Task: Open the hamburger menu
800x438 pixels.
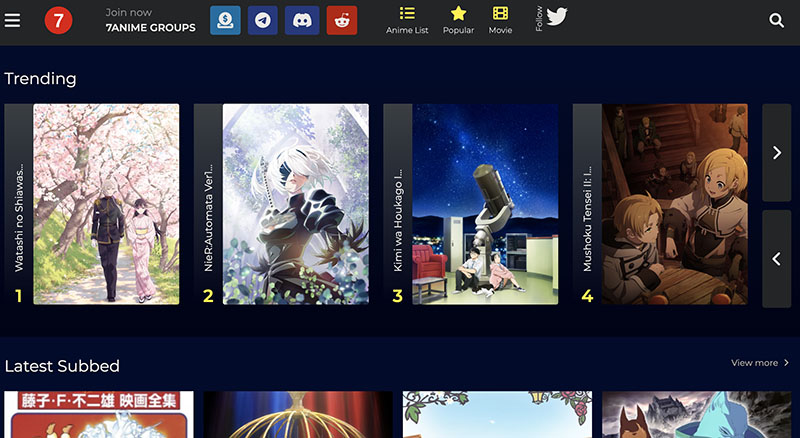Action: [12, 20]
